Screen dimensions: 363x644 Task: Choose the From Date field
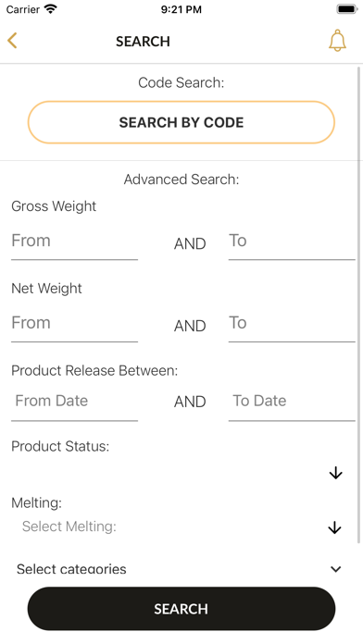pyautogui.click(x=74, y=402)
